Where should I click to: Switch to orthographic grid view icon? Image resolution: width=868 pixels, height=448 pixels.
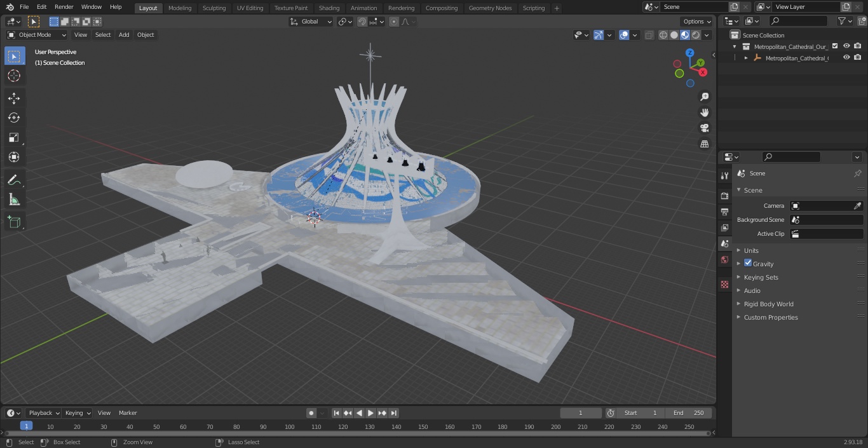point(704,144)
